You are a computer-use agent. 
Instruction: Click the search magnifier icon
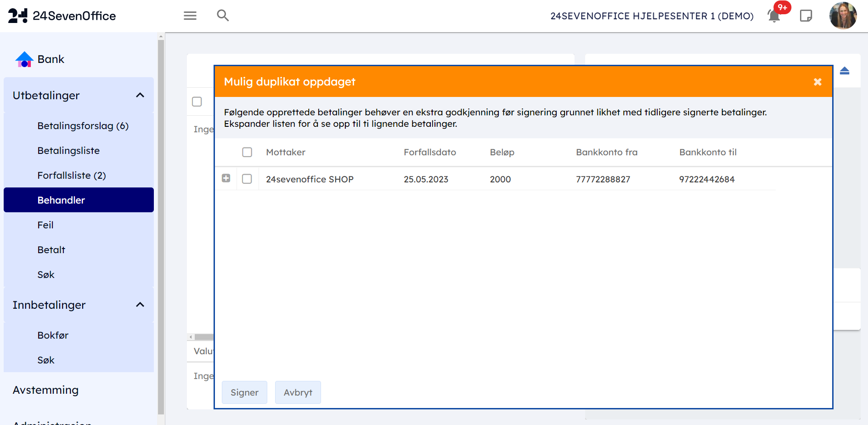(223, 16)
